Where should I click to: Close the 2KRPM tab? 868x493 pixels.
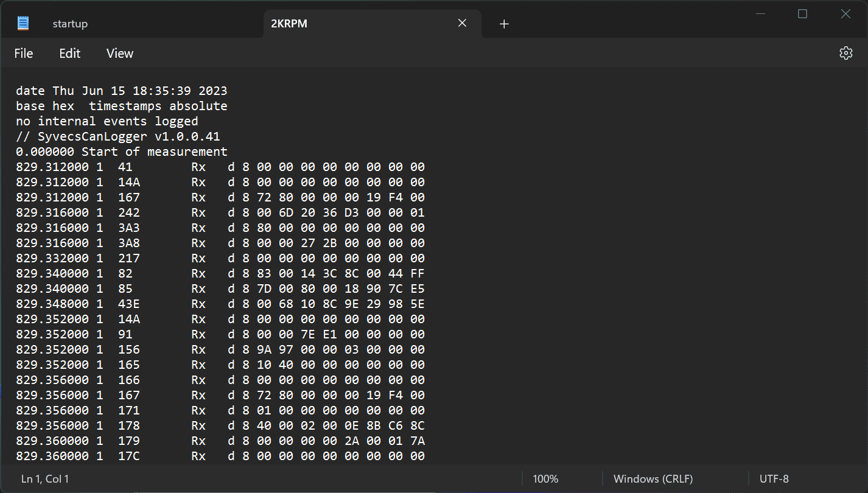(x=462, y=23)
